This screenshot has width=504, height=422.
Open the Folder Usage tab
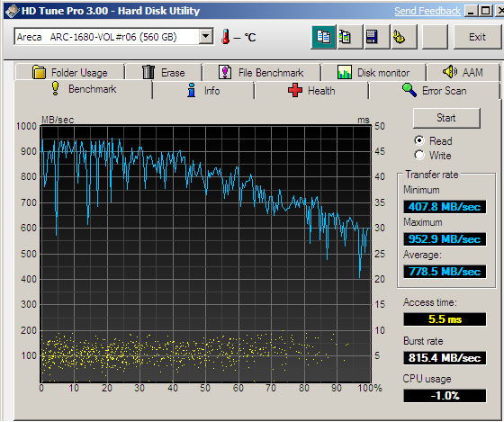click(x=70, y=72)
